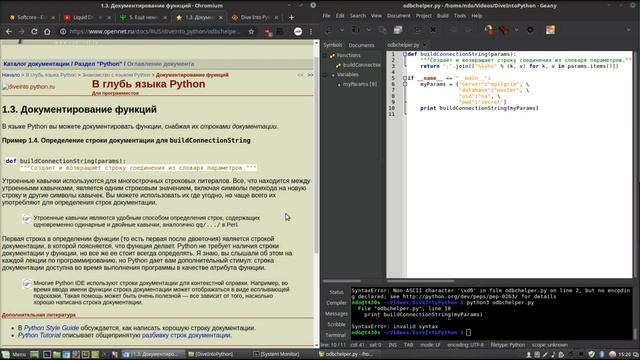Click the Chromium address bar URL
This screenshot has width=640, height=360.
154,31
